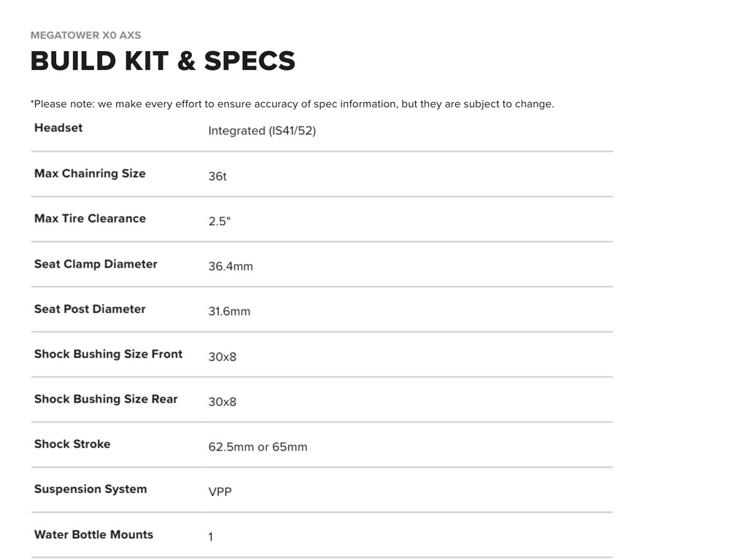
Task: Click the 36.4mm seat clamp value
Action: coord(231,267)
